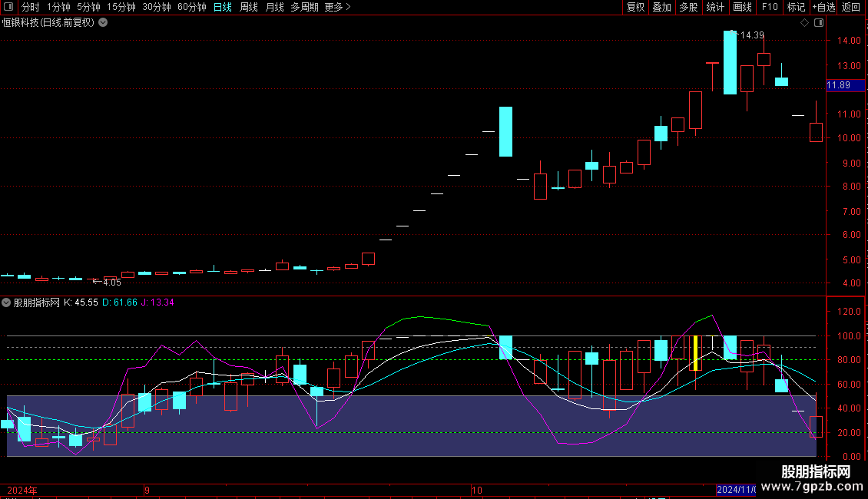
Task: Select the 60分钟 period tab
Action: coord(192,7)
